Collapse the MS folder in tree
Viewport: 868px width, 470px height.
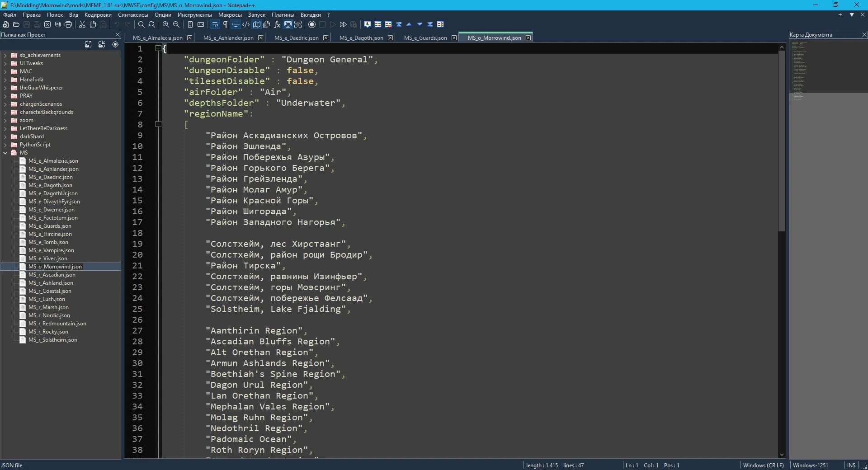pos(5,153)
